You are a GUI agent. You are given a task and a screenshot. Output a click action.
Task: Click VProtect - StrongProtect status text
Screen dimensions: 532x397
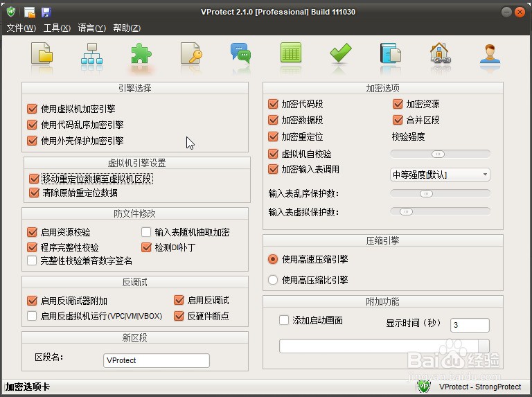pyautogui.click(x=480, y=387)
